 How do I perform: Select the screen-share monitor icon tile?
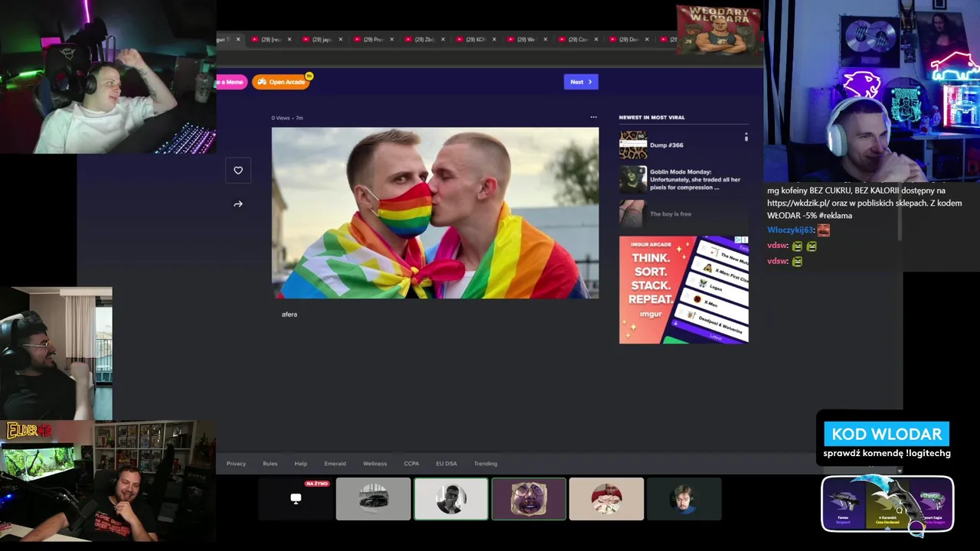pyautogui.click(x=296, y=499)
